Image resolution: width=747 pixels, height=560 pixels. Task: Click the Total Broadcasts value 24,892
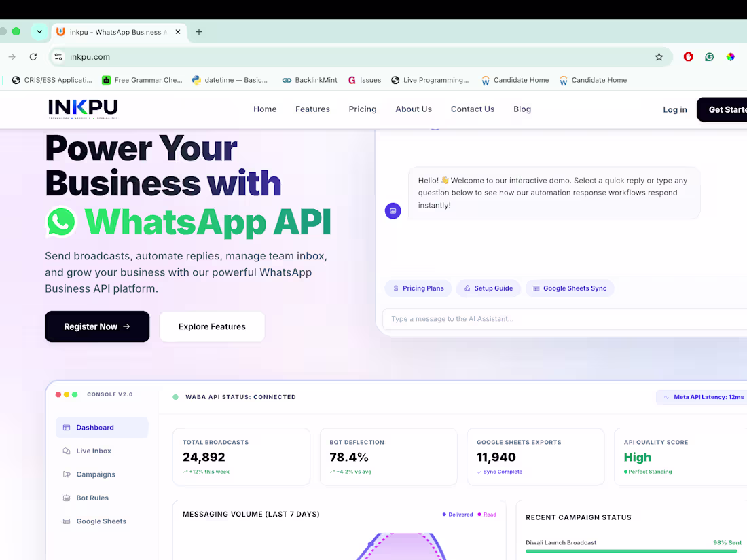tap(204, 457)
